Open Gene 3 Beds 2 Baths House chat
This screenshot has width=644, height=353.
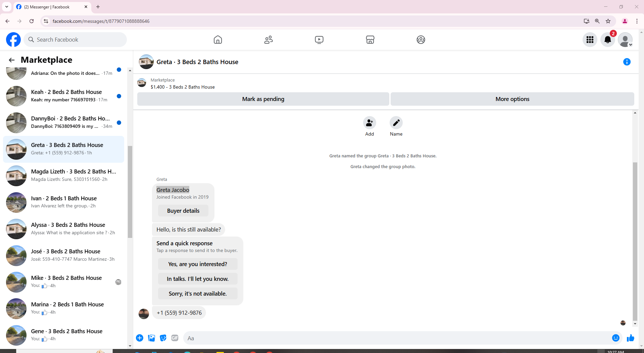64,335
